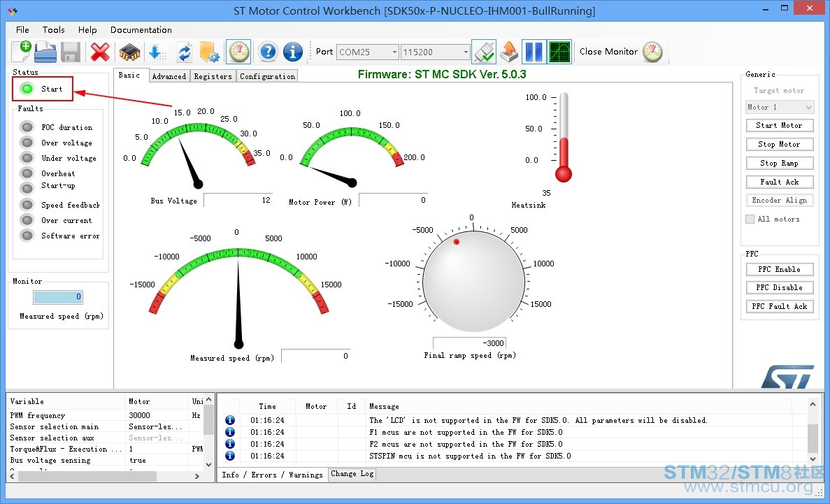Click the Start-up fault indicator
This screenshot has width=830, height=504.
27,189
